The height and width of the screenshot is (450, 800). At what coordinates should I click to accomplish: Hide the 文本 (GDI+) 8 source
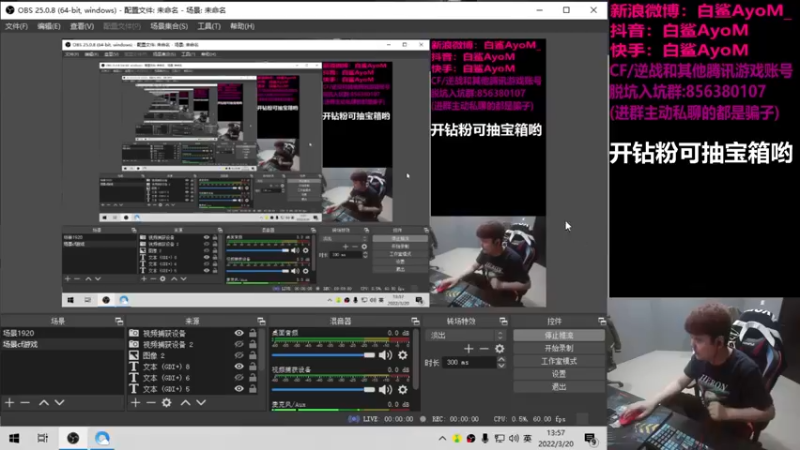tap(239, 366)
